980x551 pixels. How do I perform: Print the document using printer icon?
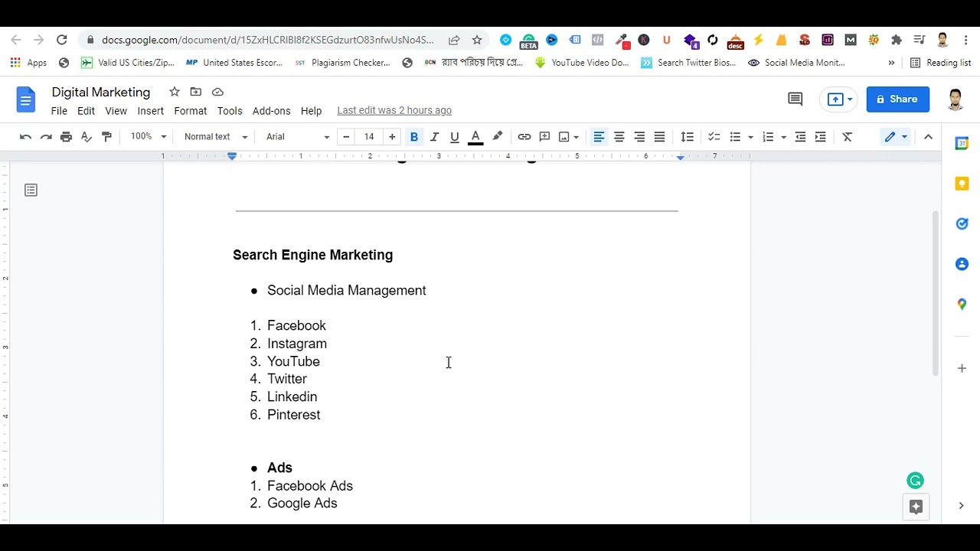pos(66,137)
